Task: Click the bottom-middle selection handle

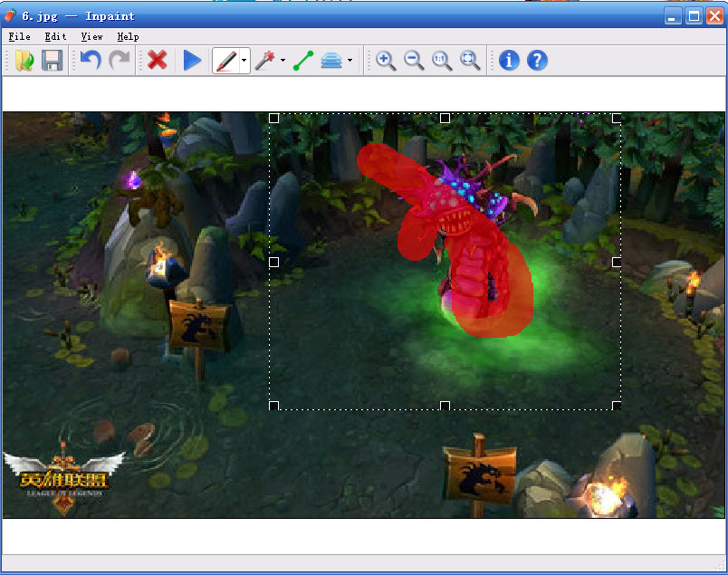Action: click(445, 406)
